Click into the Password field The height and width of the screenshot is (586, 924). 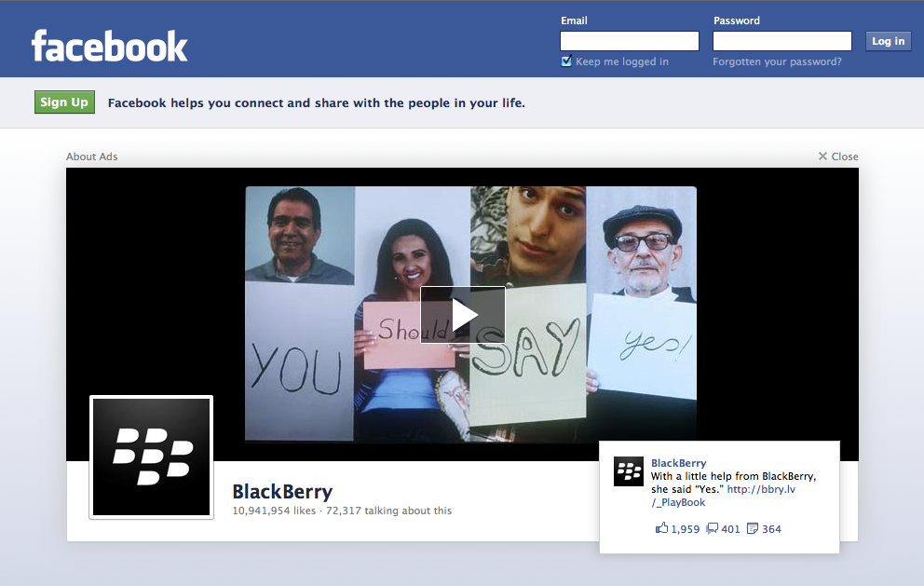pyautogui.click(x=781, y=41)
